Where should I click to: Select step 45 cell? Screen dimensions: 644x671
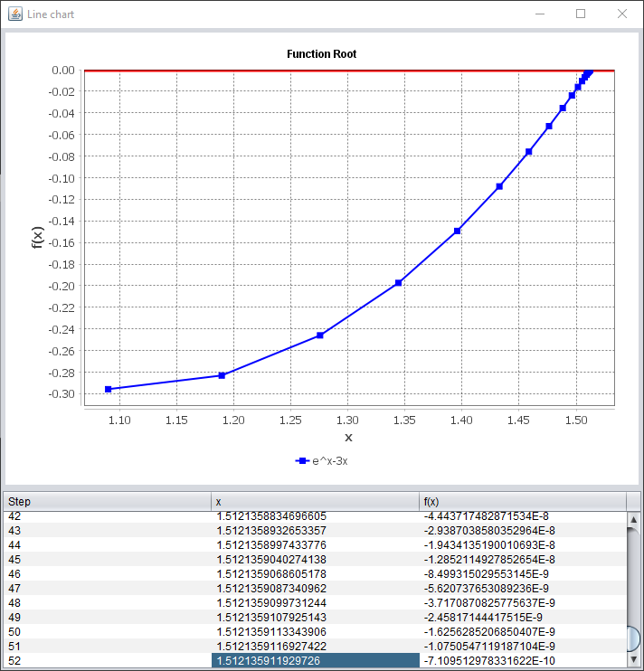[108, 559]
